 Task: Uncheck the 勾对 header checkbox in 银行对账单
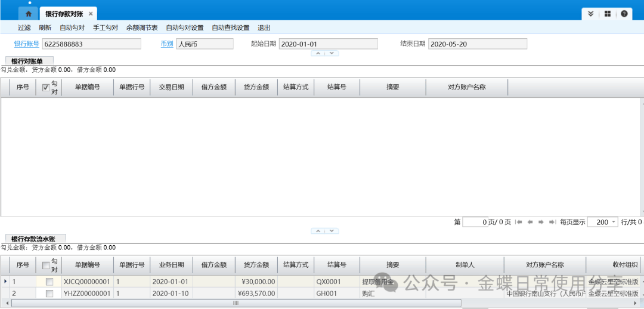point(46,87)
